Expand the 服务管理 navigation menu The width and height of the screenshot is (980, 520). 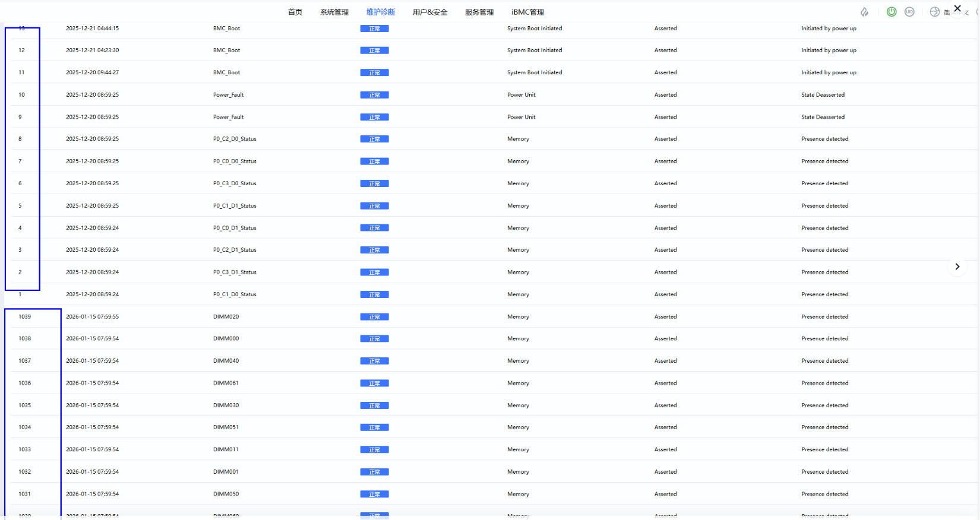click(x=479, y=12)
